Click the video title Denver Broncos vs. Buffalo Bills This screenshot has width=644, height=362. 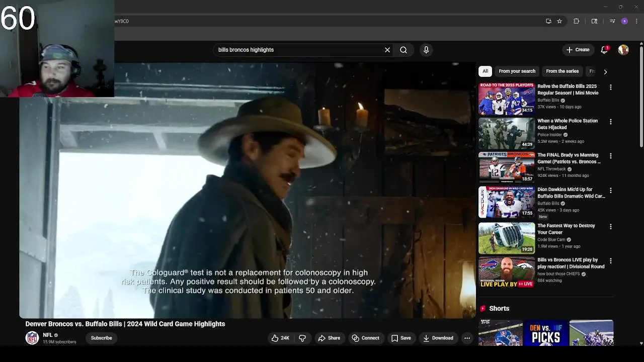coord(125,324)
